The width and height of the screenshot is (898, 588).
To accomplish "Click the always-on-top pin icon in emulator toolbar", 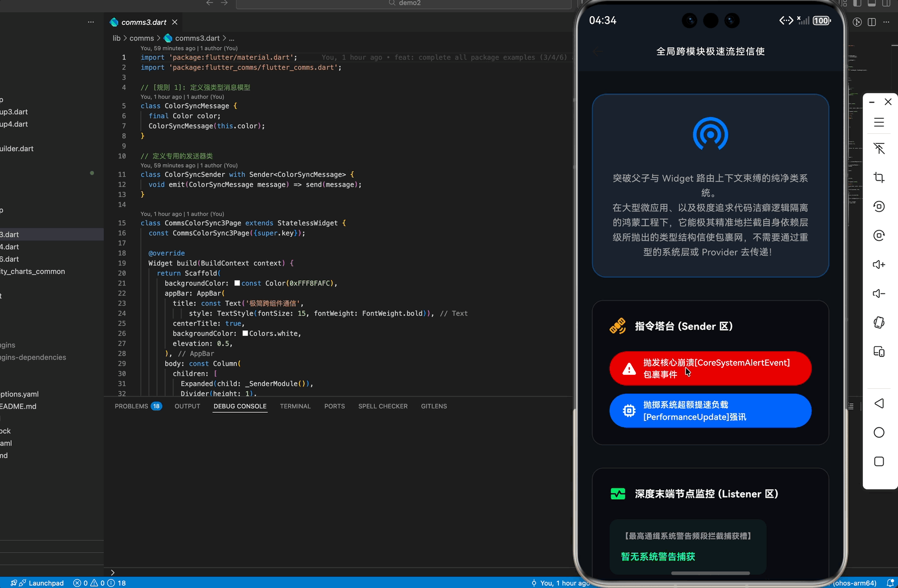I will tap(879, 148).
